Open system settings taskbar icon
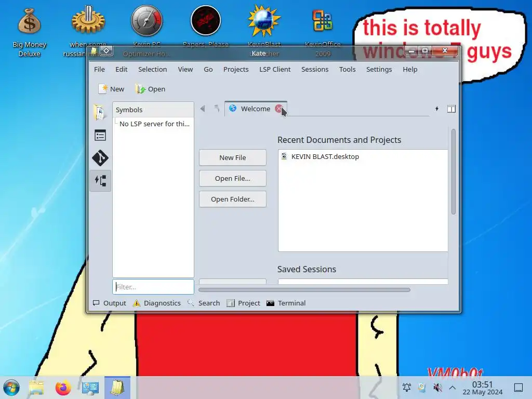532x399 pixels. click(90, 388)
